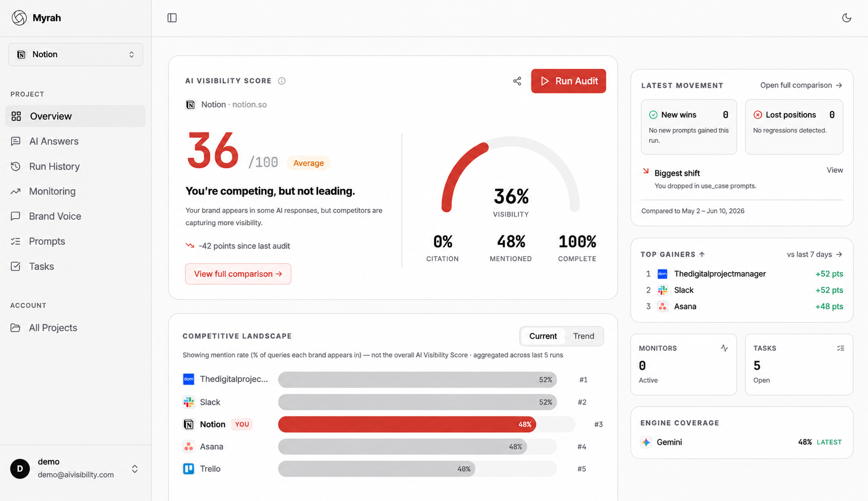This screenshot has height=501, width=868.
Task: Click the YOU badge next to Notion
Action: 242,424
